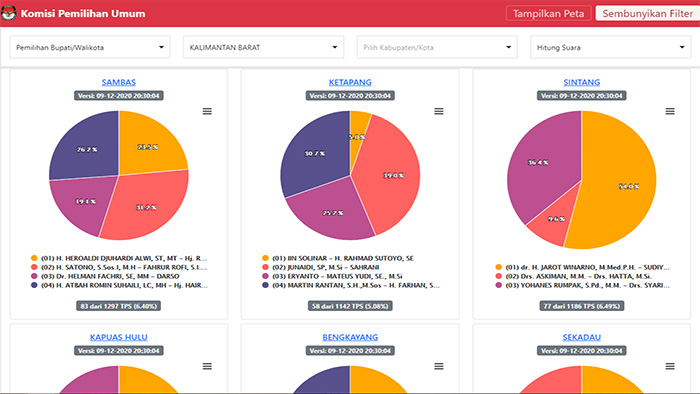
Task: Open the KETAPANG regency link
Action: tap(350, 82)
